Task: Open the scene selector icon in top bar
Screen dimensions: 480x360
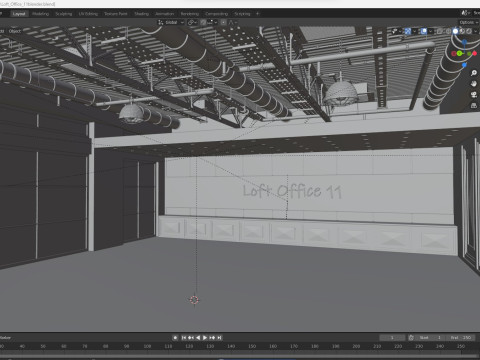Action: pyautogui.click(x=465, y=13)
